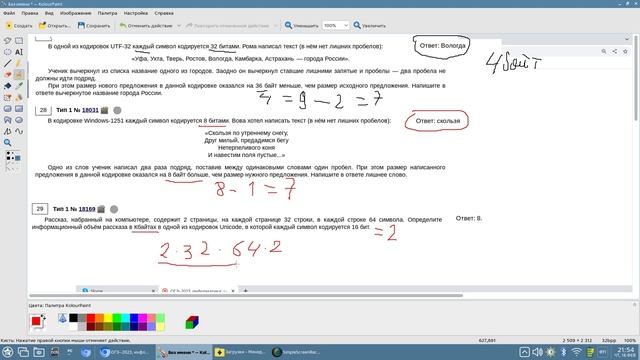Open the Палитра menu

click(107, 13)
